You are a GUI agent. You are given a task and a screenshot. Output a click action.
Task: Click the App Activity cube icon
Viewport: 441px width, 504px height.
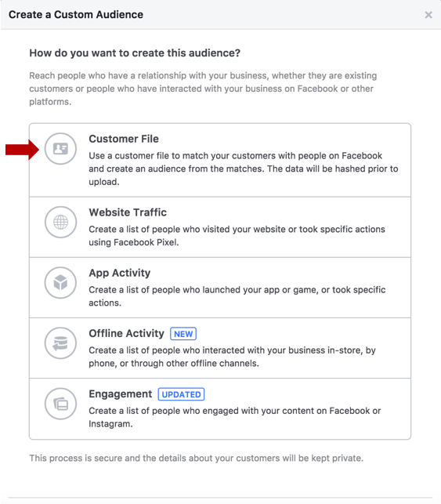60,283
